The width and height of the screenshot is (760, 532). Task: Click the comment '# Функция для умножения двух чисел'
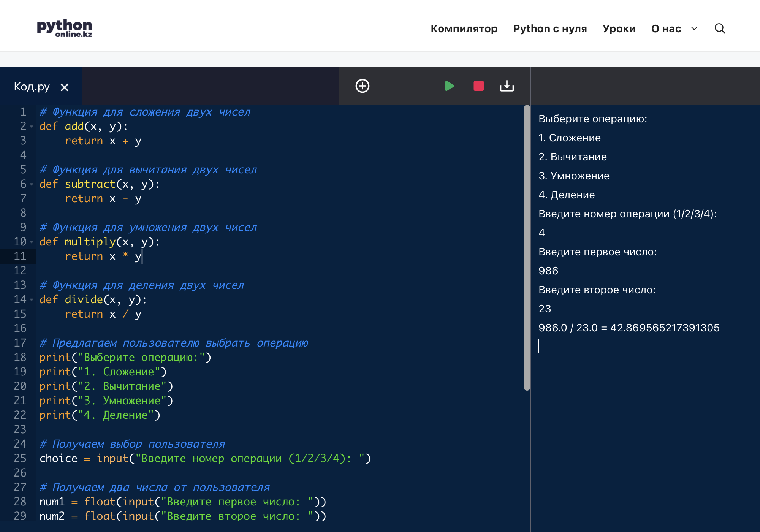click(148, 227)
